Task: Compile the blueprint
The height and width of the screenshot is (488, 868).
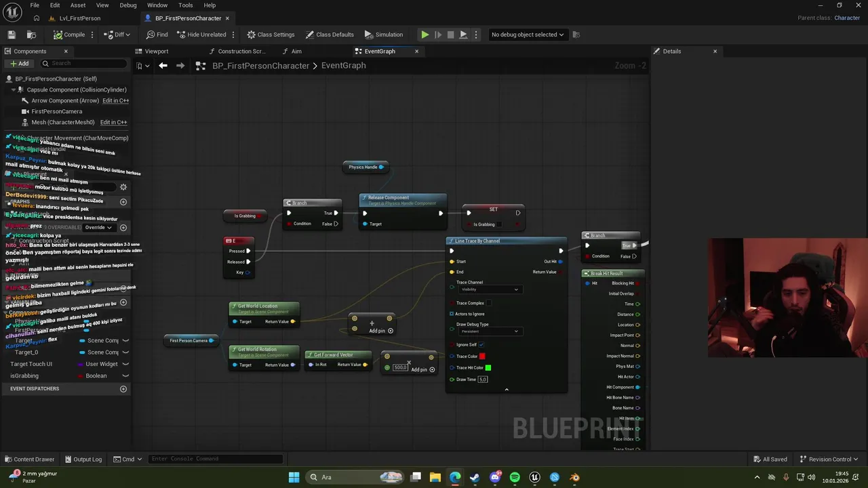Action: pyautogui.click(x=69, y=35)
